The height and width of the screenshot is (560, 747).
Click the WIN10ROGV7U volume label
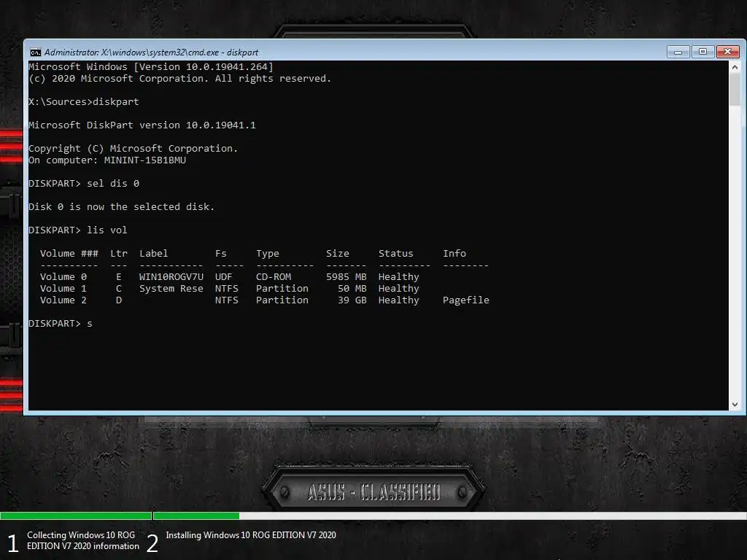pos(171,276)
